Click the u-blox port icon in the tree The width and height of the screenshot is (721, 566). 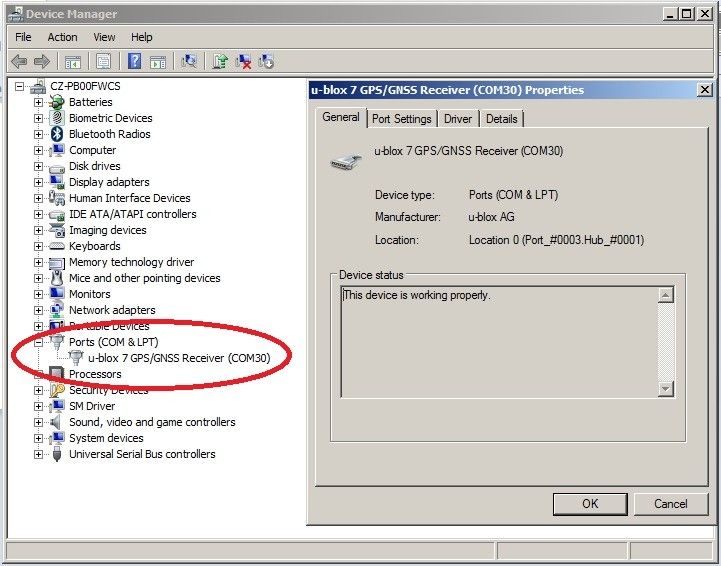point(76,358)
